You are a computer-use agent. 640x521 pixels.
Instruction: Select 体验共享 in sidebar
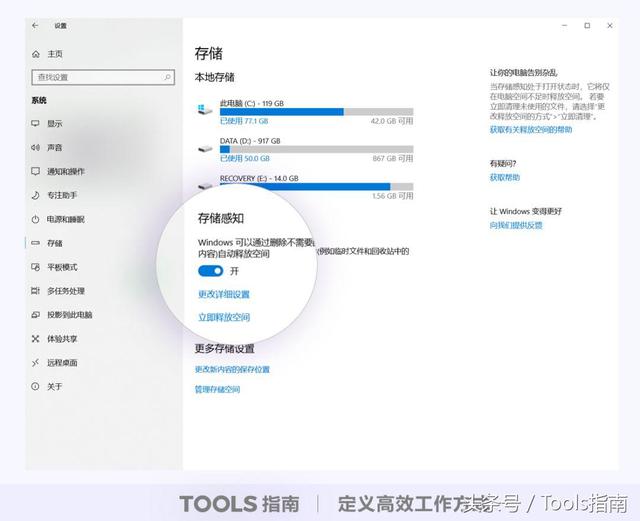click(62, 338)
